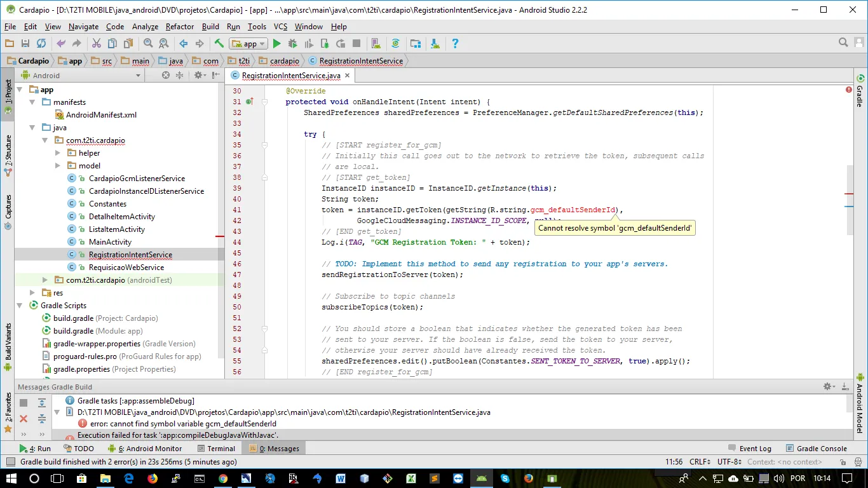
Task: Click the Debug app bug icon
Action: coord(292,44)
